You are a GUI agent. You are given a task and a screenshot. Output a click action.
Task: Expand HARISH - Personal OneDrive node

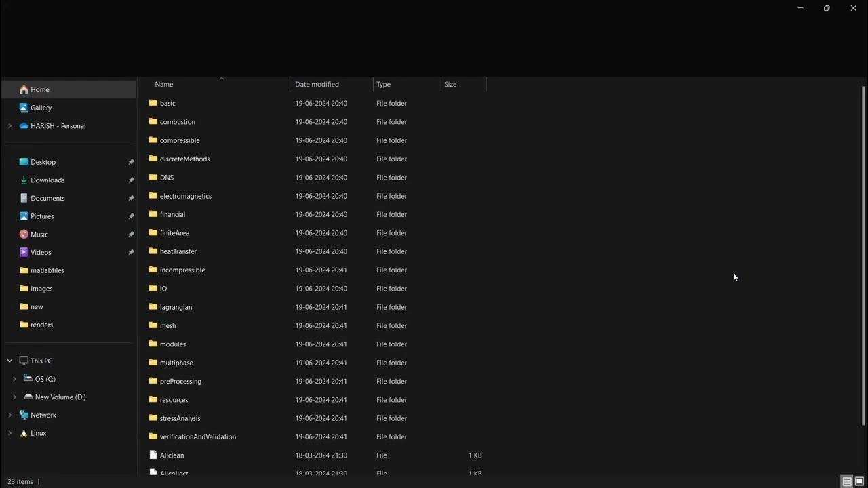click(x=9, y=126)
